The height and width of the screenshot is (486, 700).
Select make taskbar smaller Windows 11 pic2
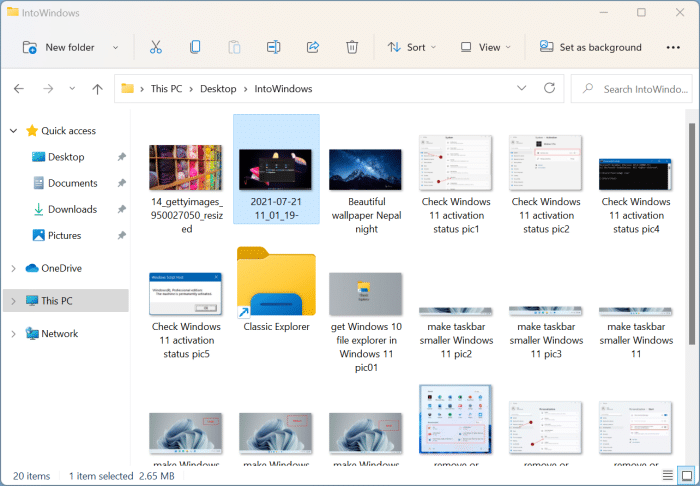click(456, 311)
